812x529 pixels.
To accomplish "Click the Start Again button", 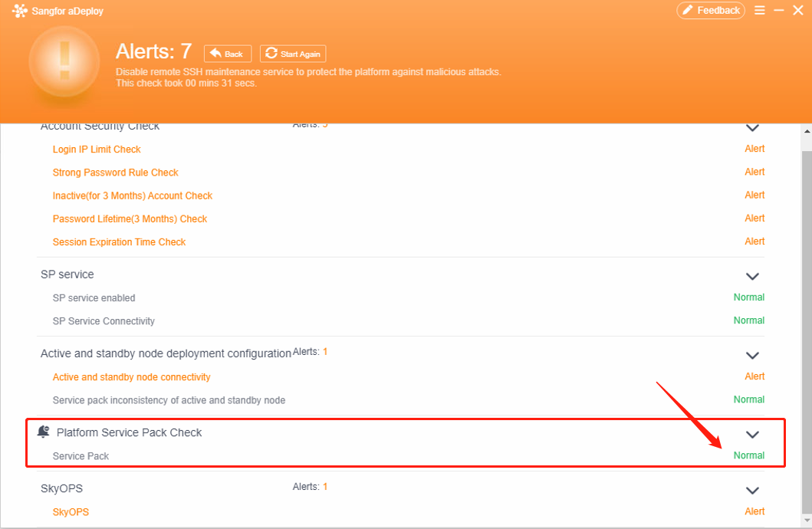I will pos(292,53).
